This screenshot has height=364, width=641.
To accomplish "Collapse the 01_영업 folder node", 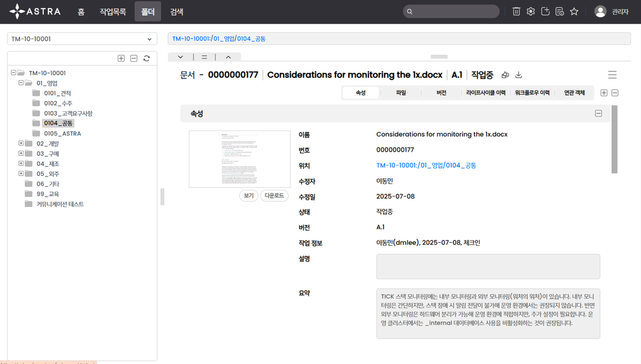I will tap(21, 83).
